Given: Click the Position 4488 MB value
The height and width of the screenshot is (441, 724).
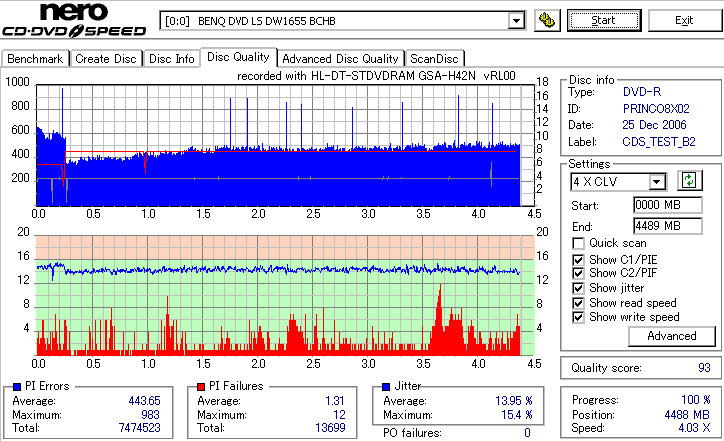Looking at the screenshot, I should click(687, 415).
